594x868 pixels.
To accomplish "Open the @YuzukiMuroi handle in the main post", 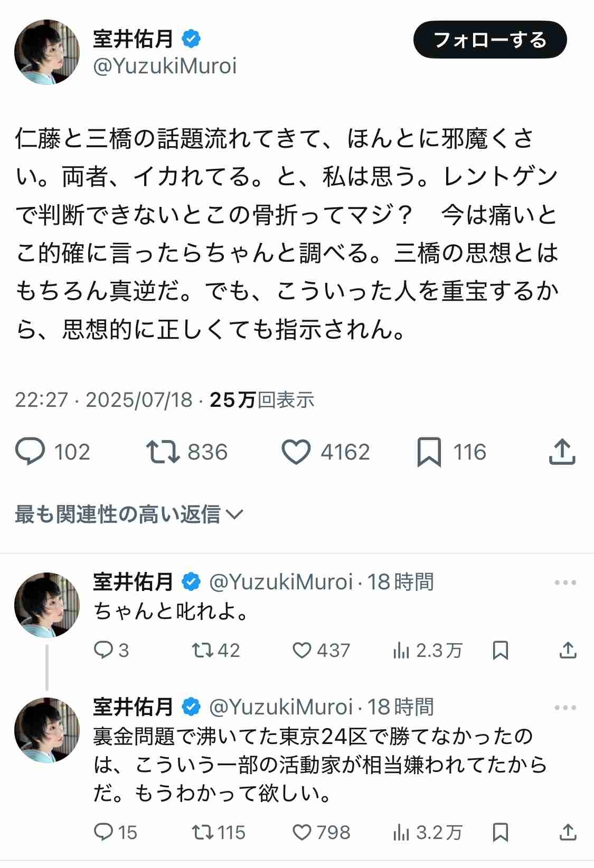I will [165, 66].
